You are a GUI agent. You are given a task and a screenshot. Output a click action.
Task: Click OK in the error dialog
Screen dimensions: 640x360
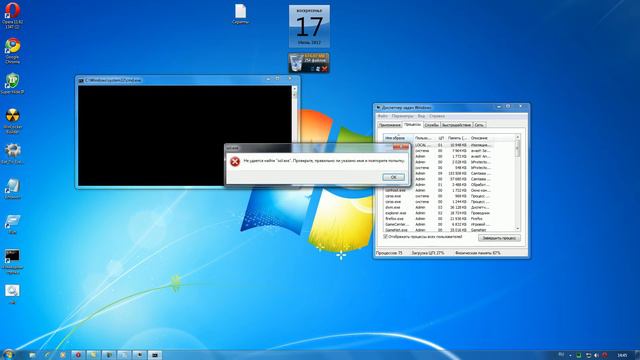pyautogui.click(x=393, y=177)
